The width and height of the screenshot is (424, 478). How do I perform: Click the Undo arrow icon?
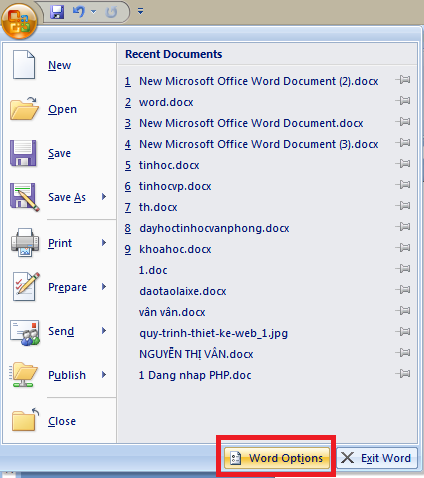click(79, 12)
